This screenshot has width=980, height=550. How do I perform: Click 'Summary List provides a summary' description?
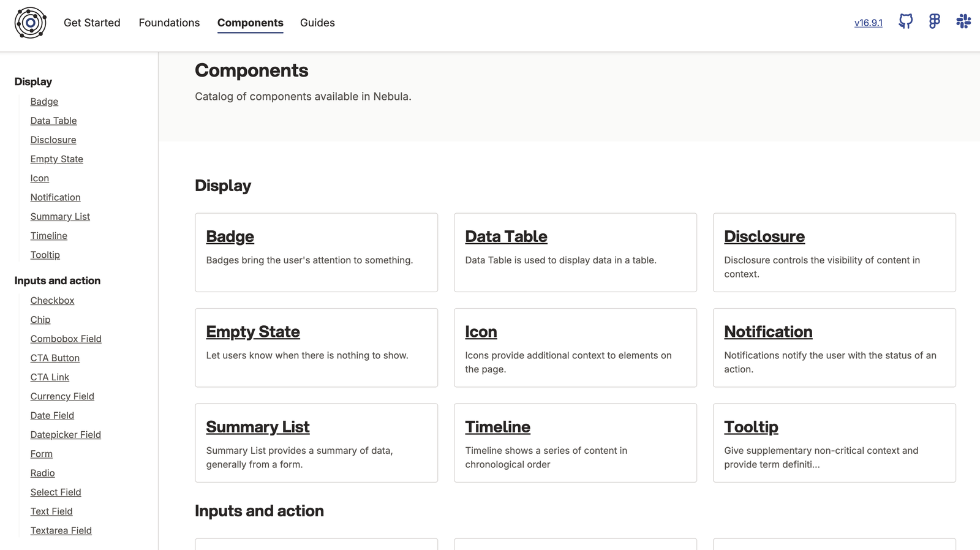(x=300, y=458)
